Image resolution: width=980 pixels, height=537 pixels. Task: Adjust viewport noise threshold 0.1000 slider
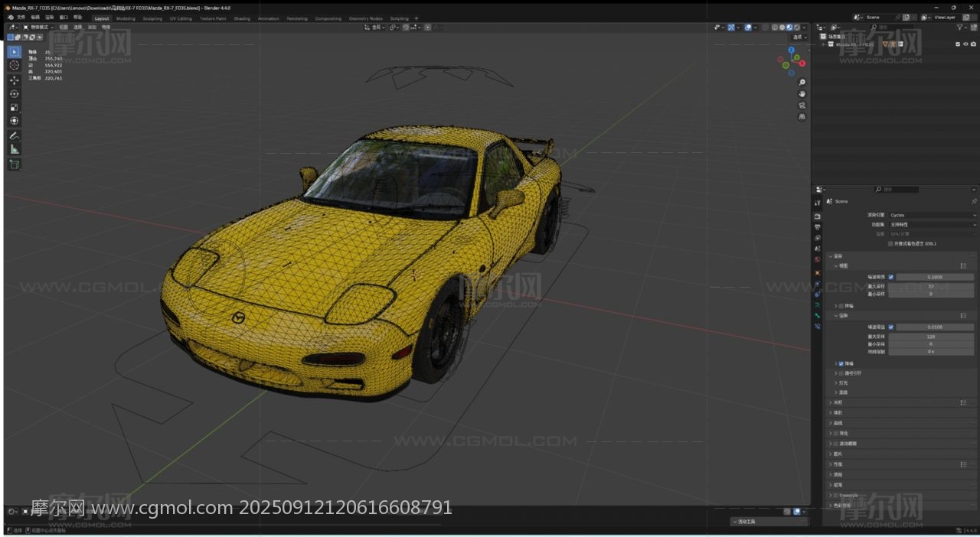[935, 277]
